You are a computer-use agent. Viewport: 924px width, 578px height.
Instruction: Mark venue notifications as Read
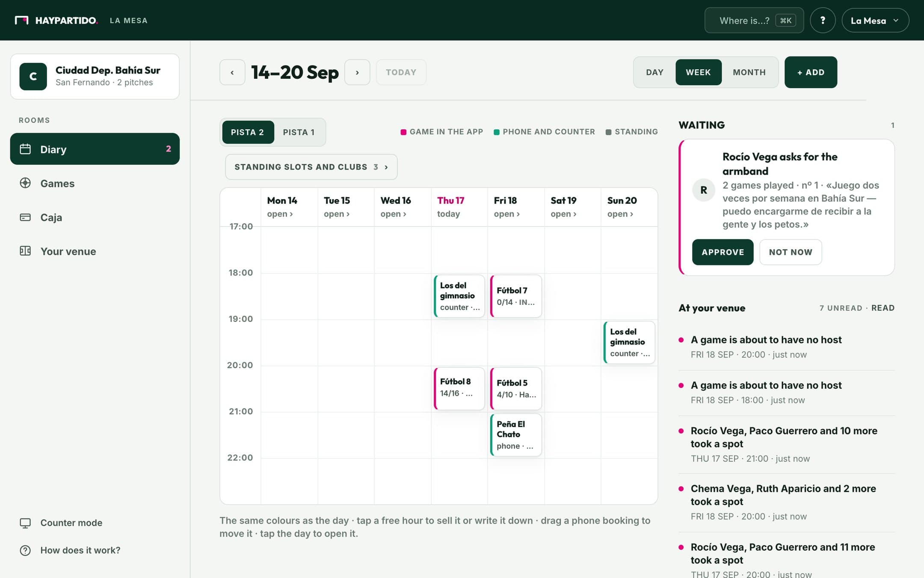[883, 308]
